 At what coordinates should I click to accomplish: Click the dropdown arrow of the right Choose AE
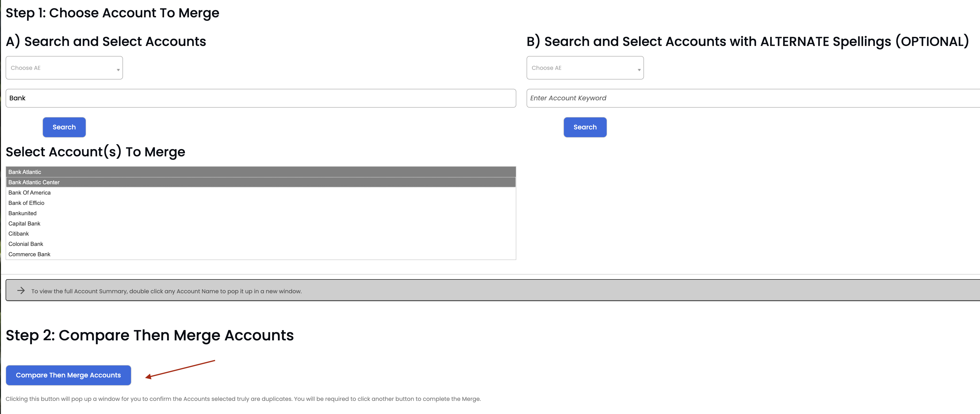pos(639,70)
